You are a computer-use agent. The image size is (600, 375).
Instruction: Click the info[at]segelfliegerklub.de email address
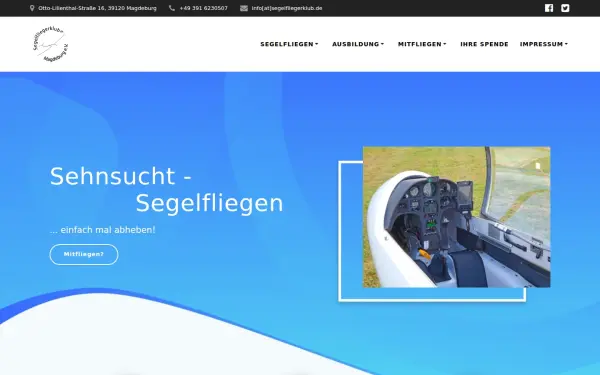click(x=287, y=8)
